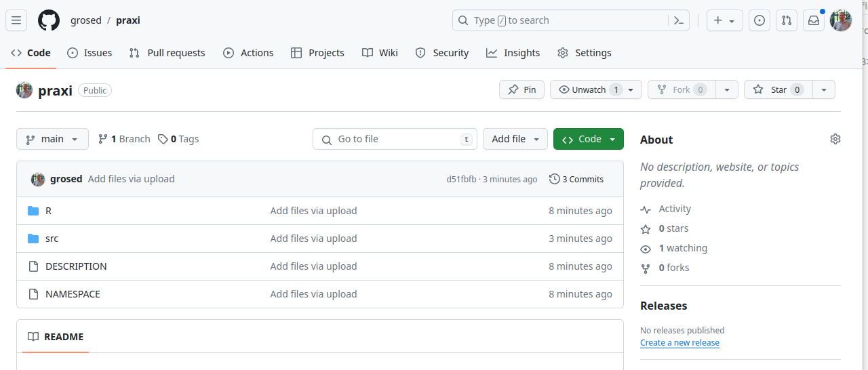Open the command palette icon
Viewport: 868px width, 370px height.
pos(678,20)
